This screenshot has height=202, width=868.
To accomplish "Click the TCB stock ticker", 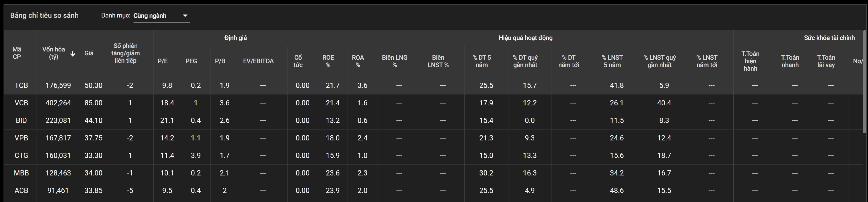I will pos(21,85).
